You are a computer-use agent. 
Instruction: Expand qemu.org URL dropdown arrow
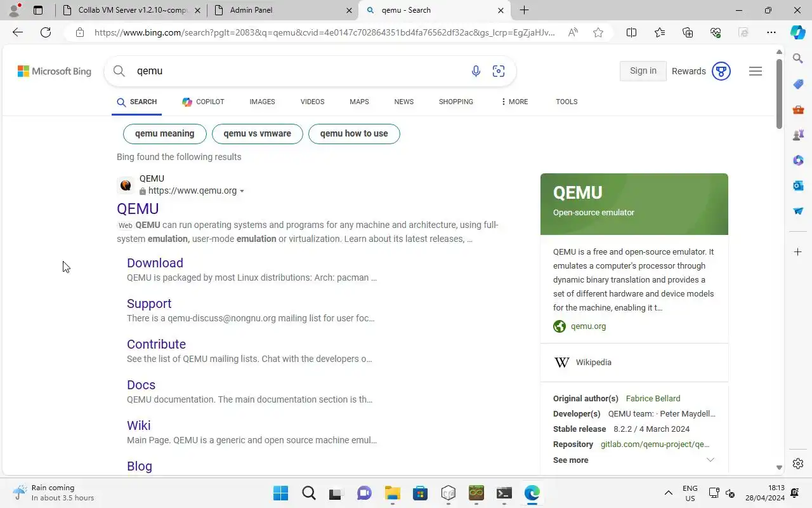point(242,191)
